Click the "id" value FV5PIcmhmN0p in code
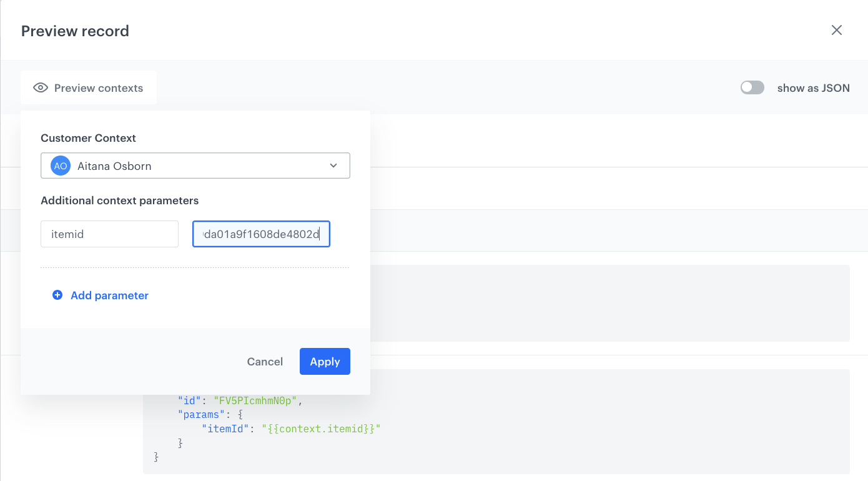Image resolution: width=868 pixels, height=481 pixels. (x=255, y=401)
